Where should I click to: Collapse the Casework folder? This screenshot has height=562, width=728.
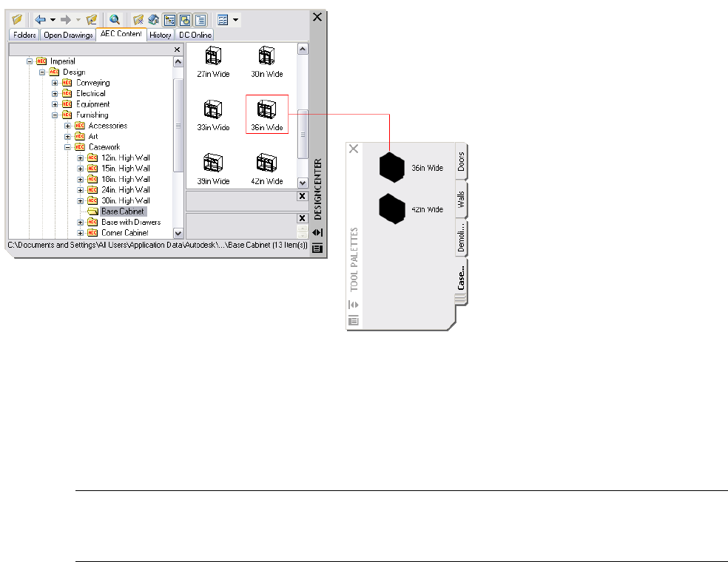pos(68,147)
